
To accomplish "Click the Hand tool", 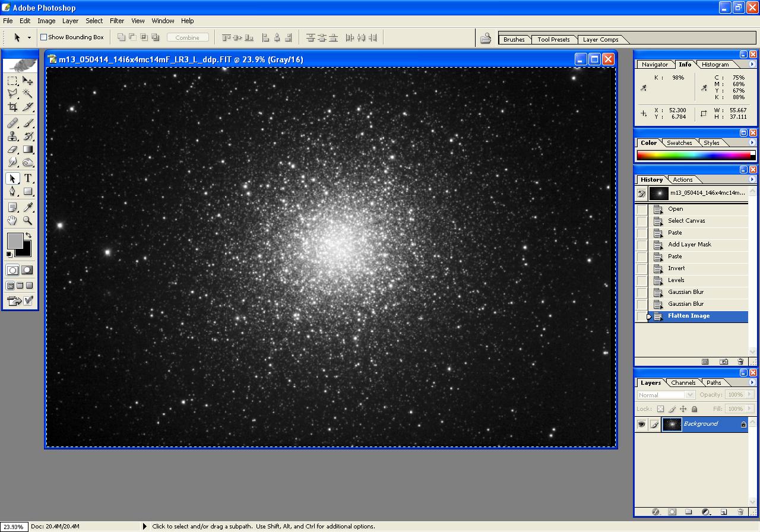I will click(x=12, y=221).
